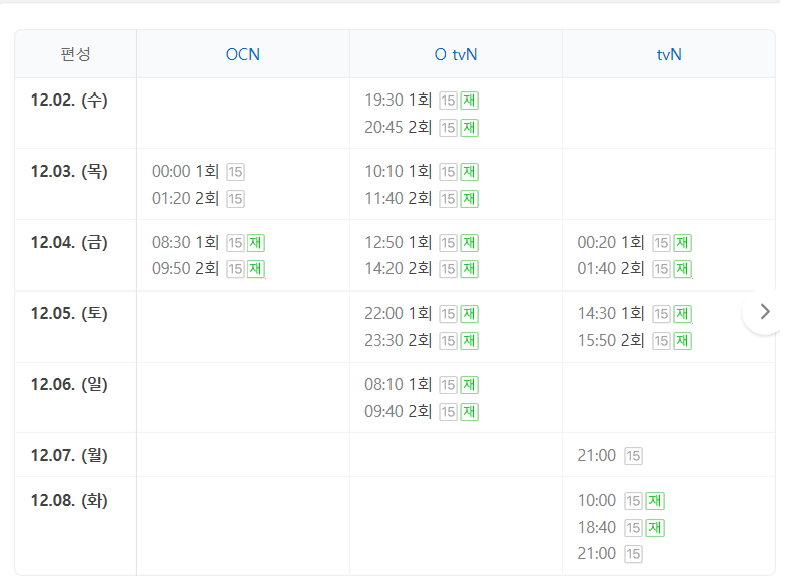
Task: Open the tvN channel header link
Action: 669,54
